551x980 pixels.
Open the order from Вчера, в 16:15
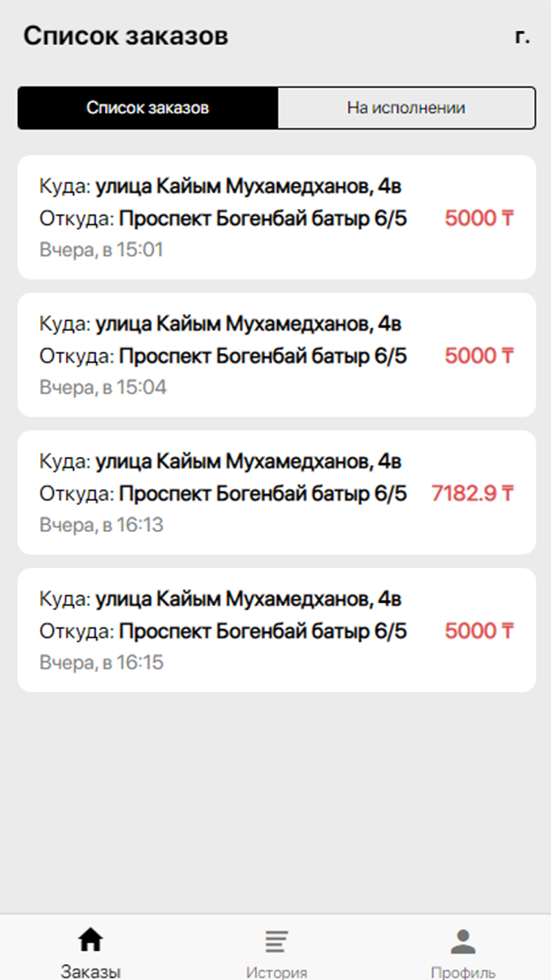click(x=277, y=630)
